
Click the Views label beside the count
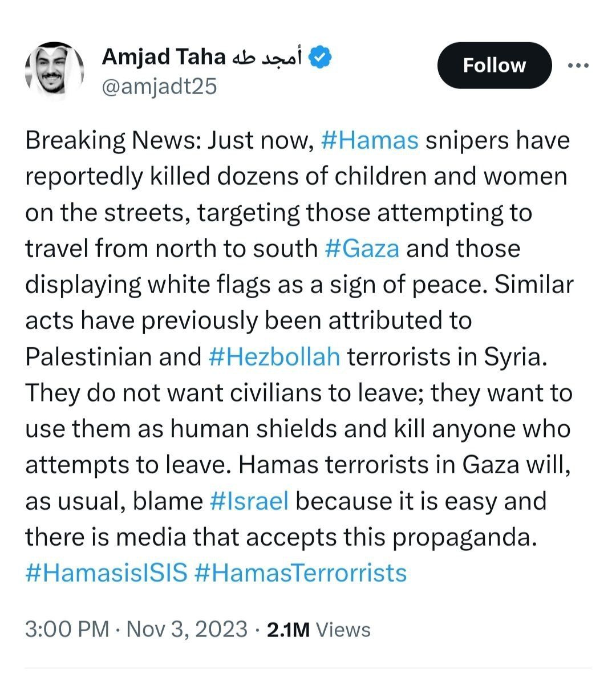tap(343, 629)
